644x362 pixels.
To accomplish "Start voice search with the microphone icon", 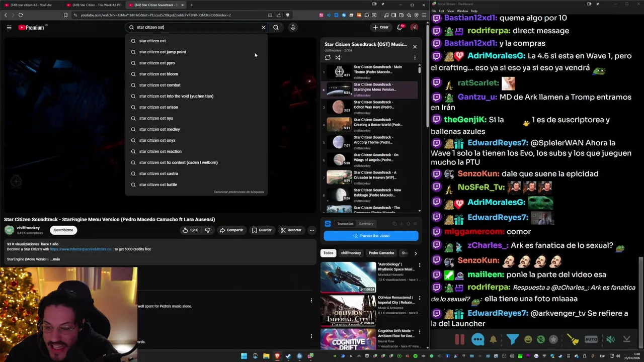I will point(293,28).
